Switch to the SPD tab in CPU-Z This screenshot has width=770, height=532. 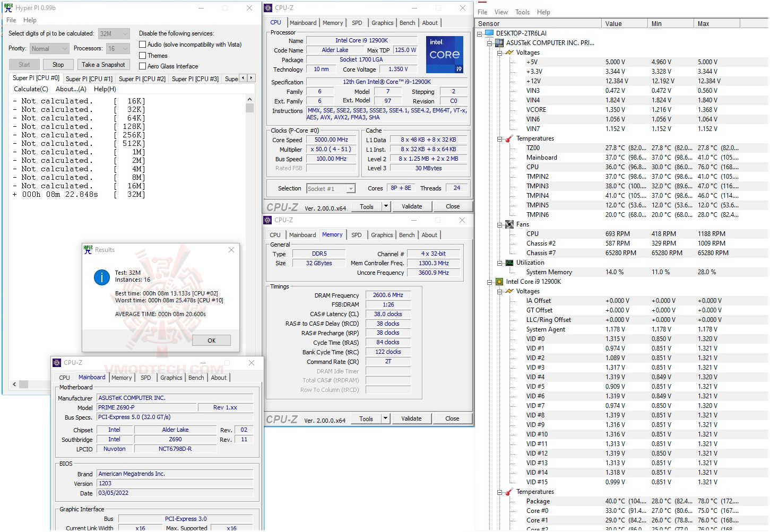(x=357, y=22)
